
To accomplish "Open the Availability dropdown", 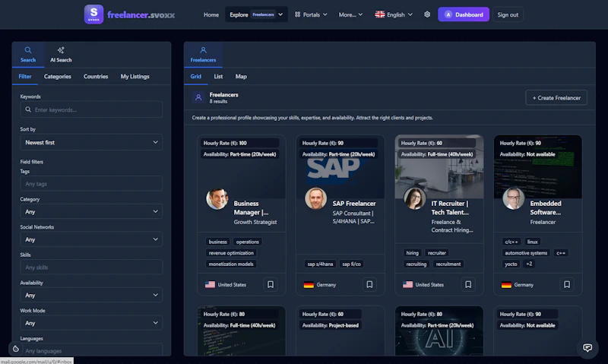I will point(91,295).
